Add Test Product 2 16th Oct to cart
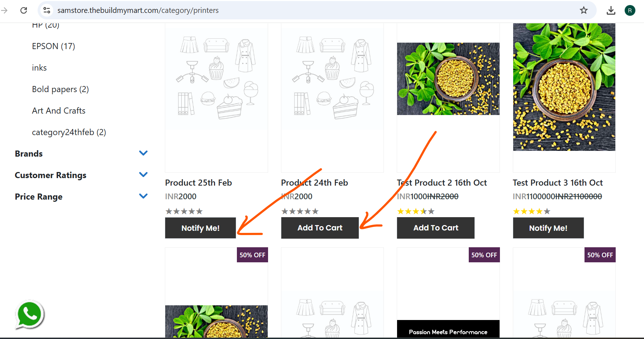The width and height of the screenshot is (644, 339). pos(436,228)
